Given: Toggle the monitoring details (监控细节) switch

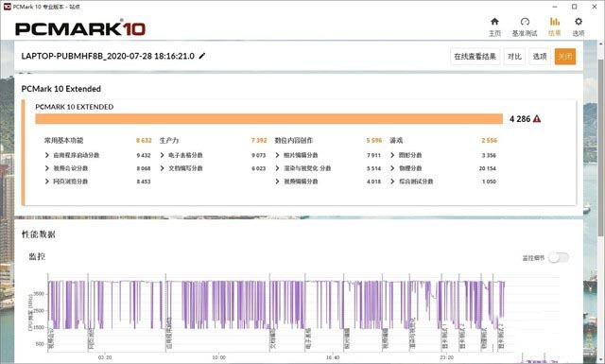Looking at the screenshot, I should click(x=559, y=257).
